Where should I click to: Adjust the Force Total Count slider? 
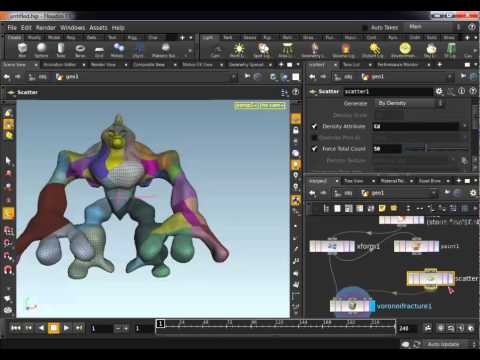[x=436, y=148]
